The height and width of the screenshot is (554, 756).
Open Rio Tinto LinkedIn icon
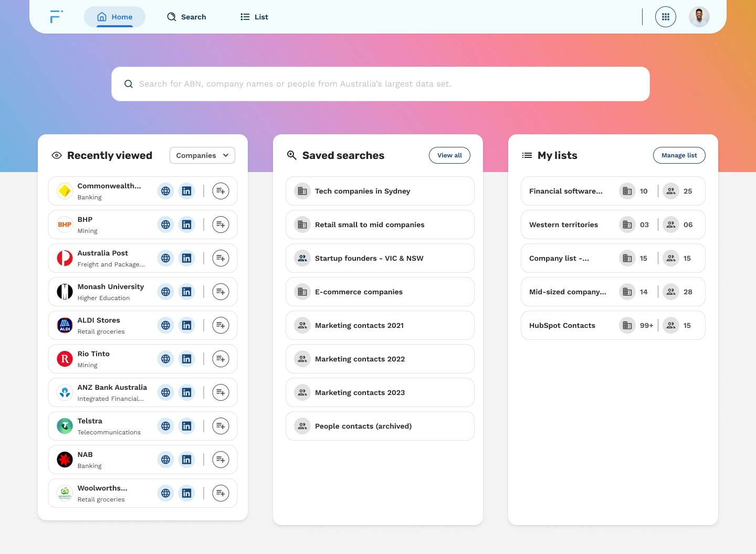click(x=186, y=359)
